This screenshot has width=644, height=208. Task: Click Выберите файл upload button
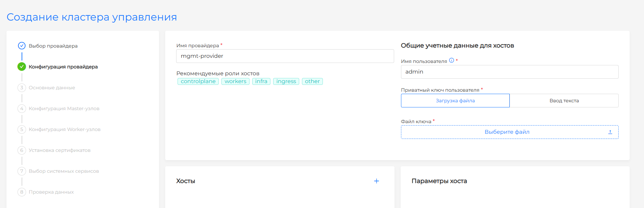coord(507,132)
